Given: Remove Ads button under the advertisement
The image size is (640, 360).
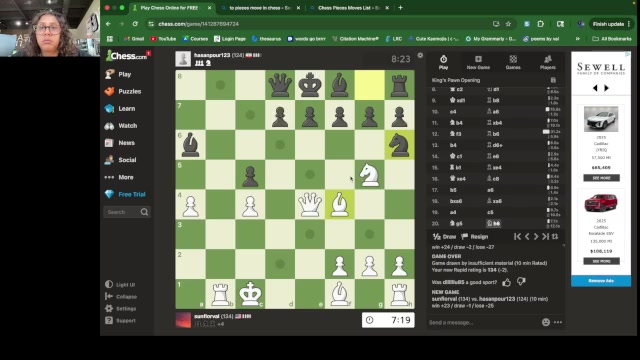Looking at the screenshot, I should pyautogui.click(x=601, y=281).
